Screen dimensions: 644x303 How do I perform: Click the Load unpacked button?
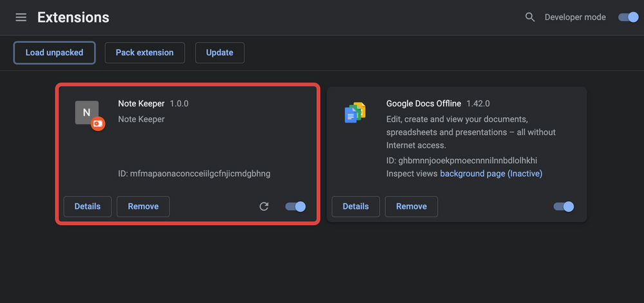point(54,53)
